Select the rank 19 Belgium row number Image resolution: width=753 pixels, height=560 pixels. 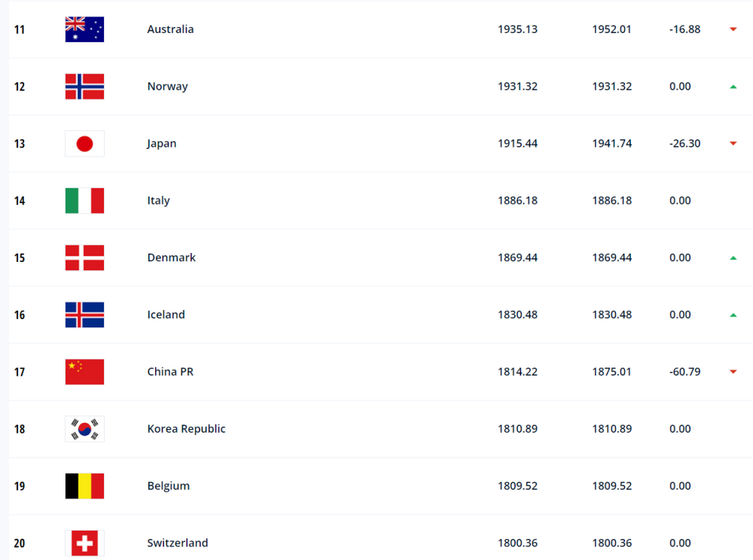pyautogui.click(x=20, y=486)
